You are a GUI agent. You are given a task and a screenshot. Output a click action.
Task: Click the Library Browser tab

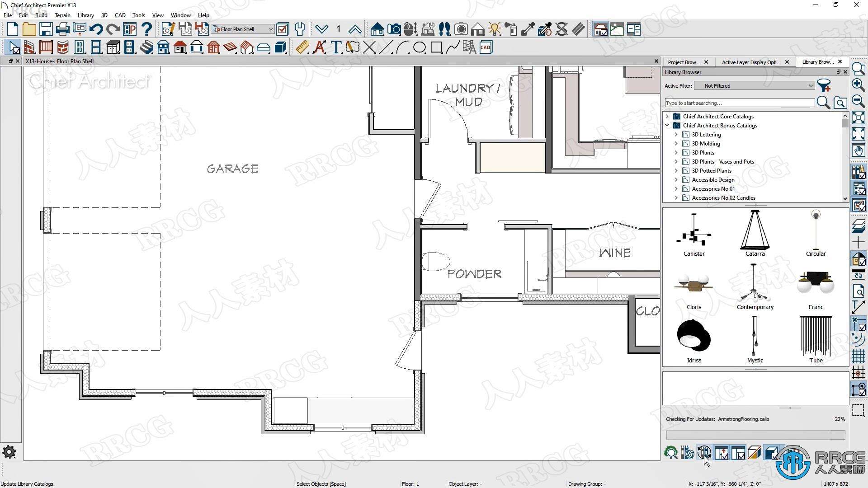[820, 61]
